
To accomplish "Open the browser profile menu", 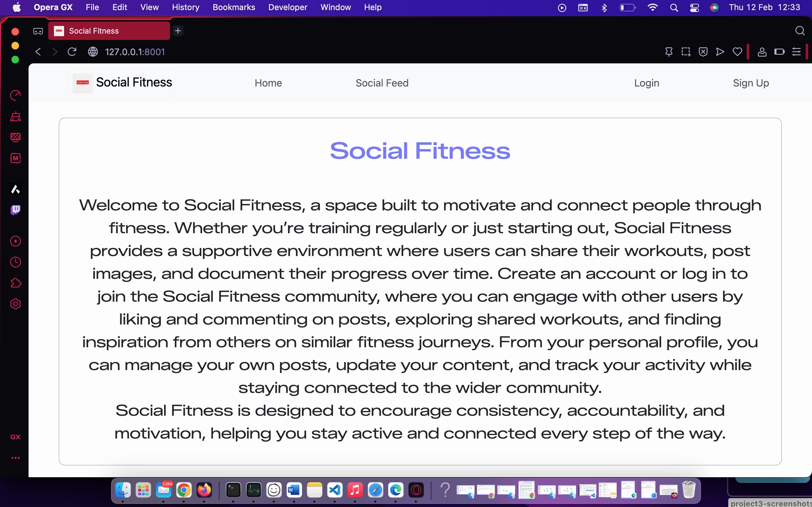I will pos(762,51).
